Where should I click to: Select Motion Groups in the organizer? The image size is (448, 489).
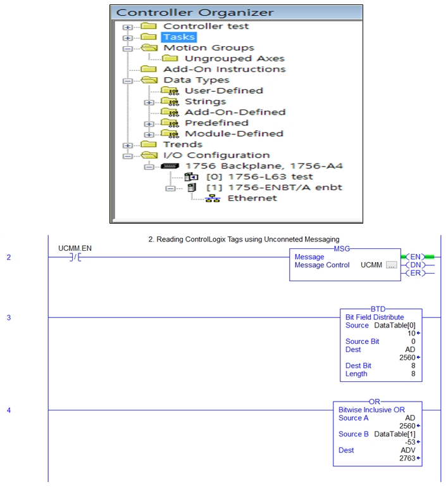point(209,48)
